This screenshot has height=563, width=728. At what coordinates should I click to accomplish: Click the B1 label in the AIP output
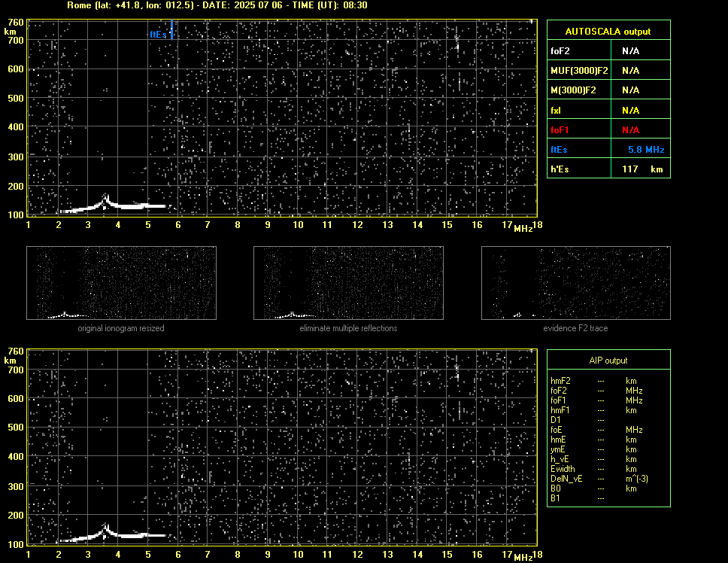click(555, 498)
